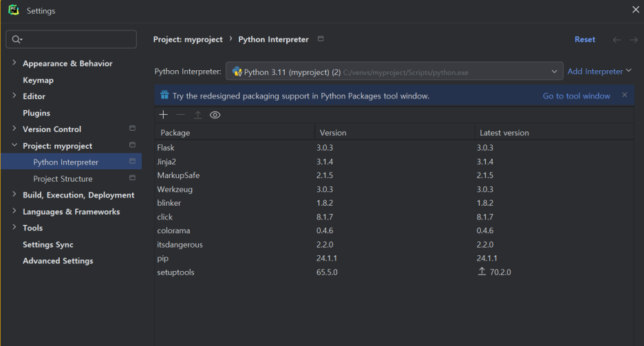
Task: Select the colorama package row
Action: tap(394, 230)
